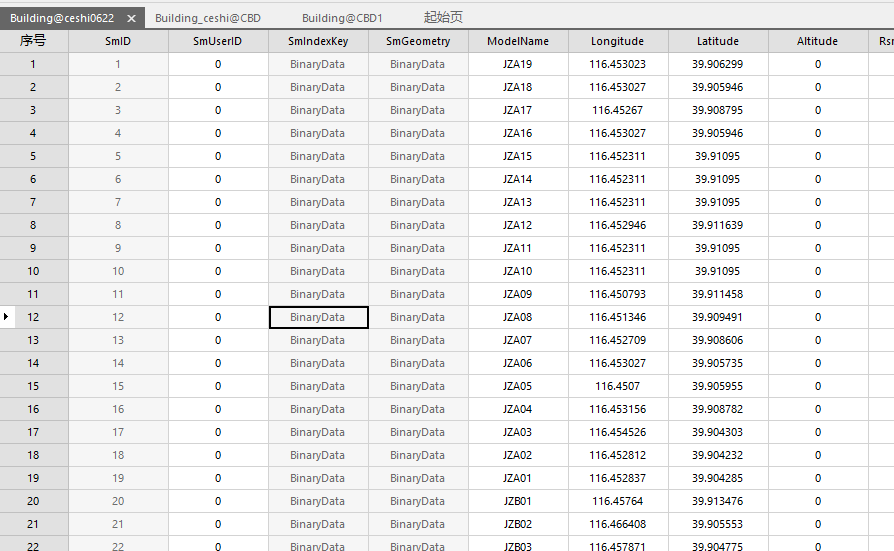The image size is (894, 551).
Task: Select the Longitude column header
Action: point(617,41)
